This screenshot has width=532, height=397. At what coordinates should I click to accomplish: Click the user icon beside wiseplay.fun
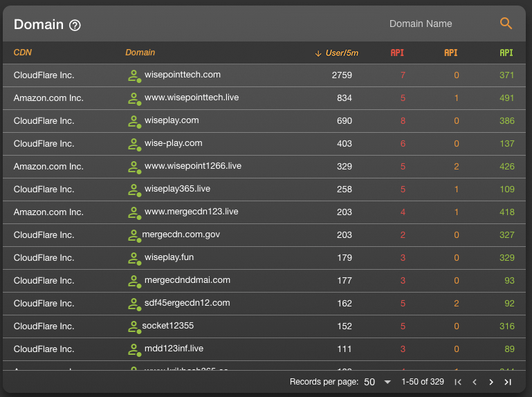134,258
